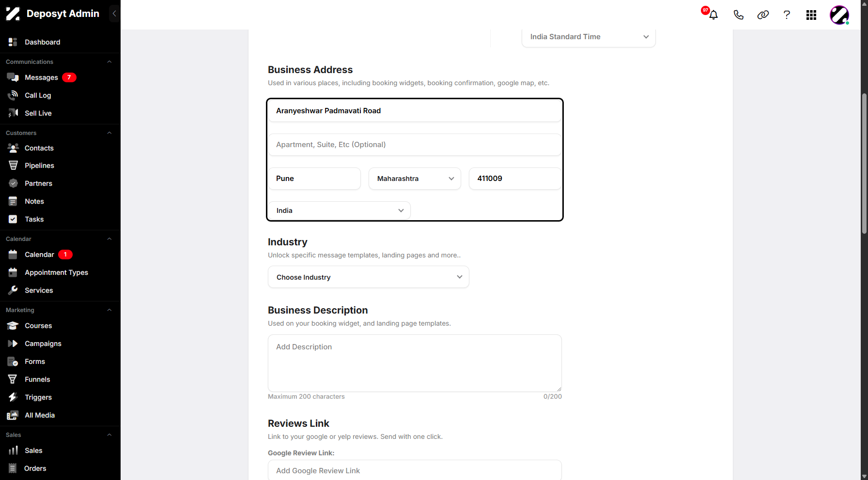This screenshot has width=868, height=480.
Task: Click the Apartment, Suite optional field
Action: [x=415, y=145]
